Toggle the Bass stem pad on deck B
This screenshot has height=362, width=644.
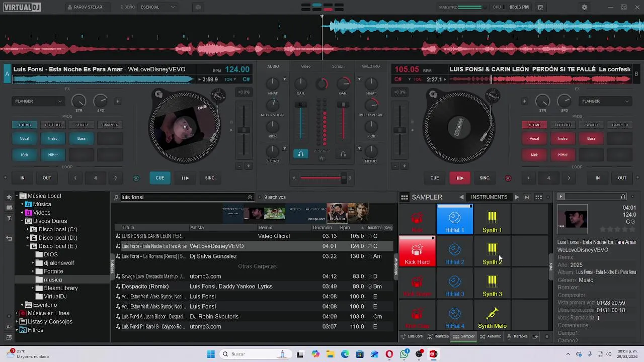[591, 138]
